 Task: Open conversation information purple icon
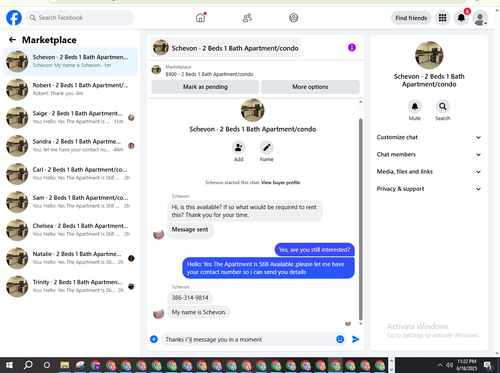(x=352, y=48)
